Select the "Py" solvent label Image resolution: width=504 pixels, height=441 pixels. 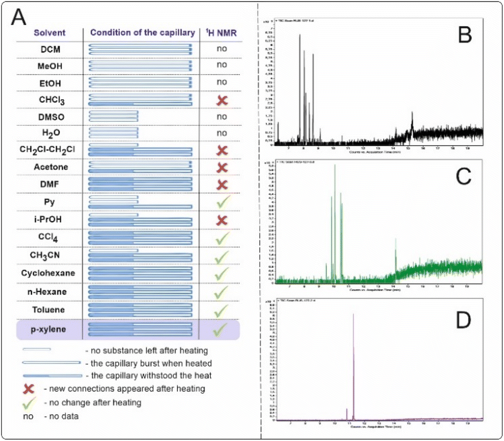(x=49, y=203)
